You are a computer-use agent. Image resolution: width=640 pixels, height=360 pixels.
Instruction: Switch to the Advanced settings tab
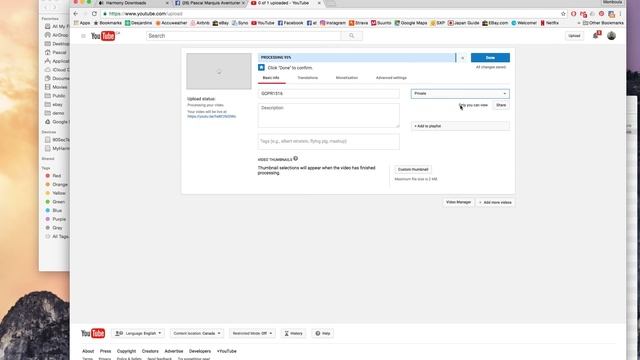click(391, 78)
